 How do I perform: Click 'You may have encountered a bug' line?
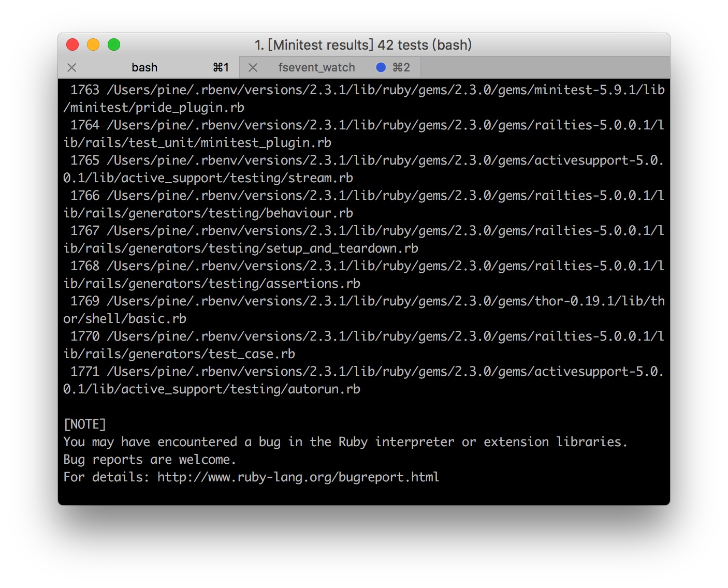click(345, 442)
